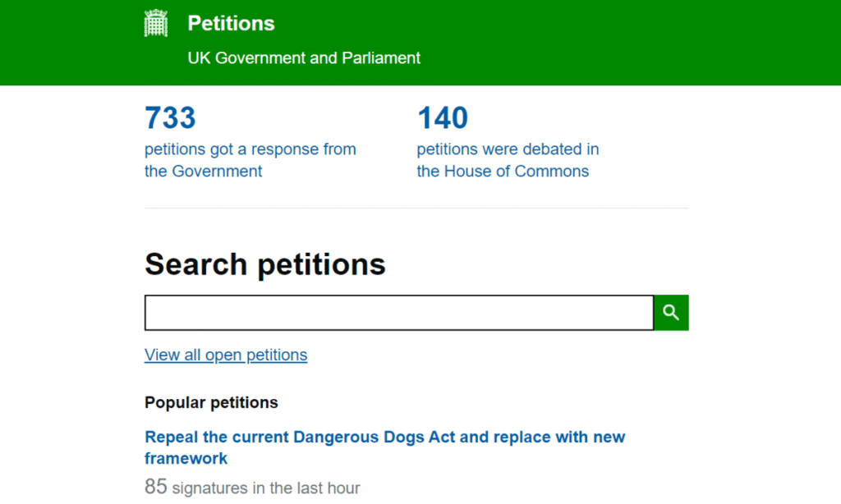
Task: Follow the View all open petitions link
Action: coord(226,355)
